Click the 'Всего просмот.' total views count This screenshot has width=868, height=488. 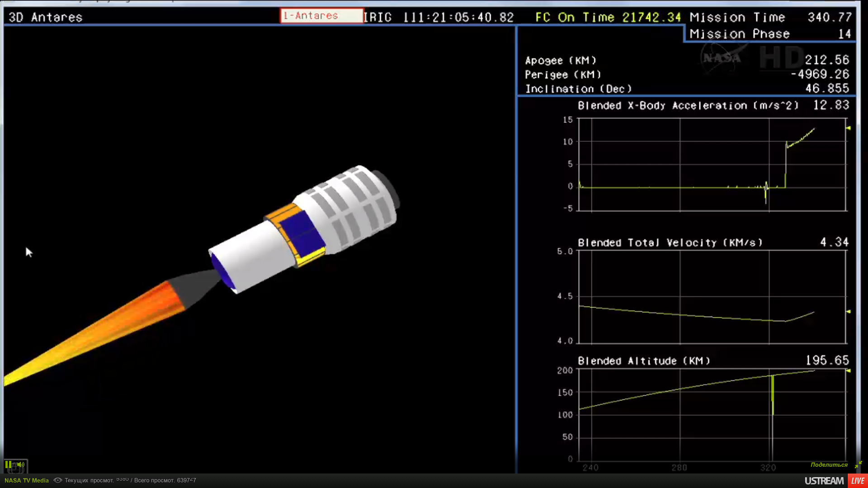(165, 480)
